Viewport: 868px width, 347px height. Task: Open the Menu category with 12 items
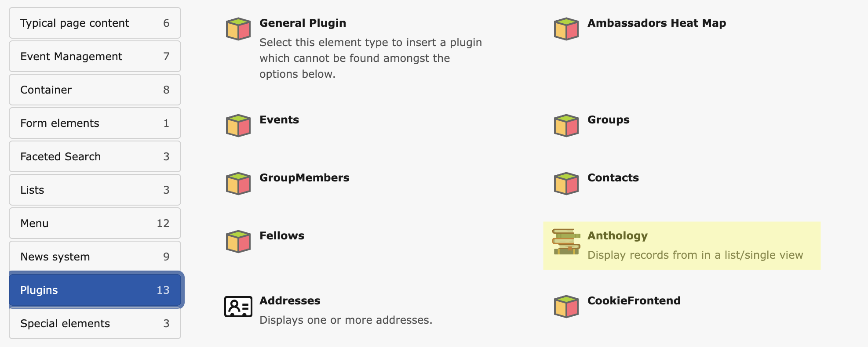point(95,223)
